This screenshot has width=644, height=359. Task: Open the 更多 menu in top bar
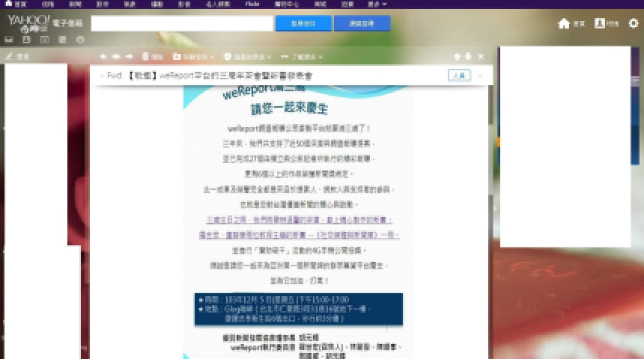pos(377,4)
